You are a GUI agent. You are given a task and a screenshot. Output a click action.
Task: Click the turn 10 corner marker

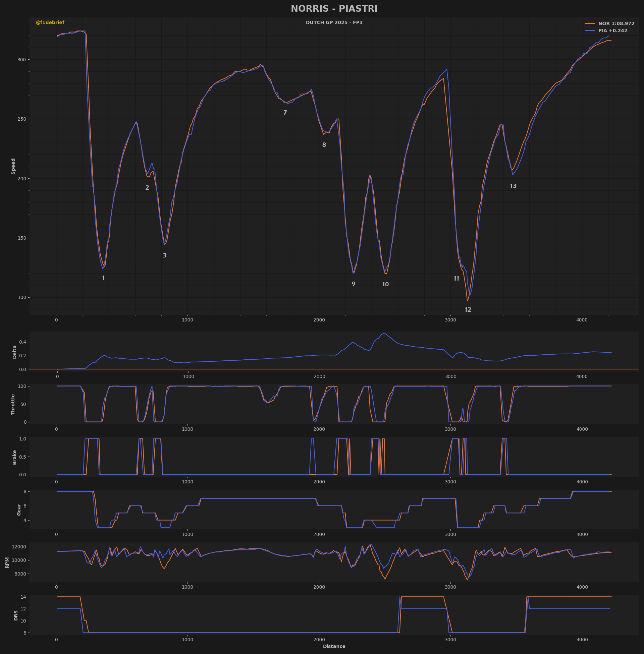coord(385,285)
